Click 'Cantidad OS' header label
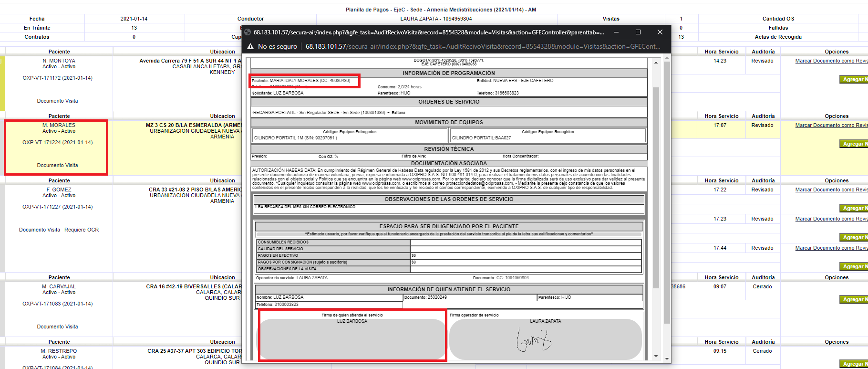Viewport: 868px width, 369px height. [778, 19]
